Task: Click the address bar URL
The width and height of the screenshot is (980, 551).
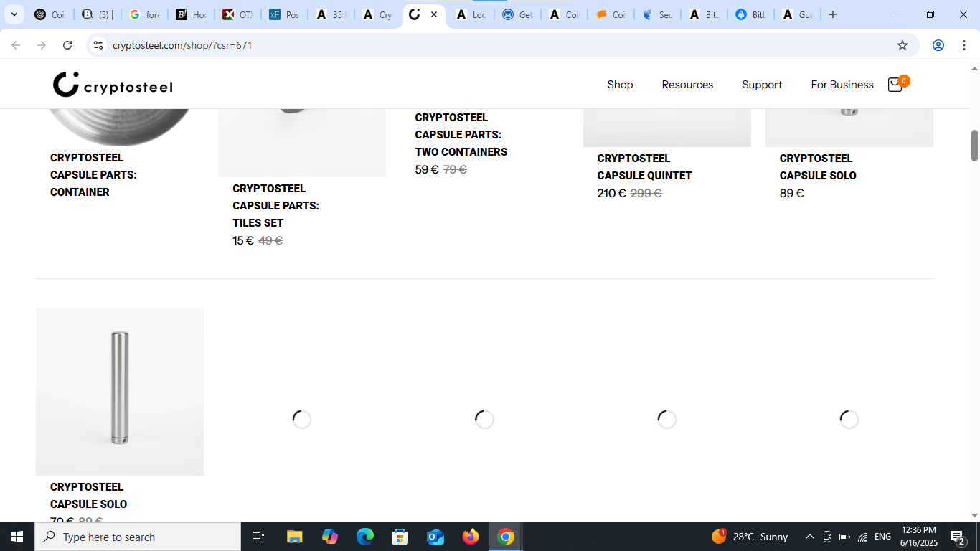Action: [x=182, y=45]
